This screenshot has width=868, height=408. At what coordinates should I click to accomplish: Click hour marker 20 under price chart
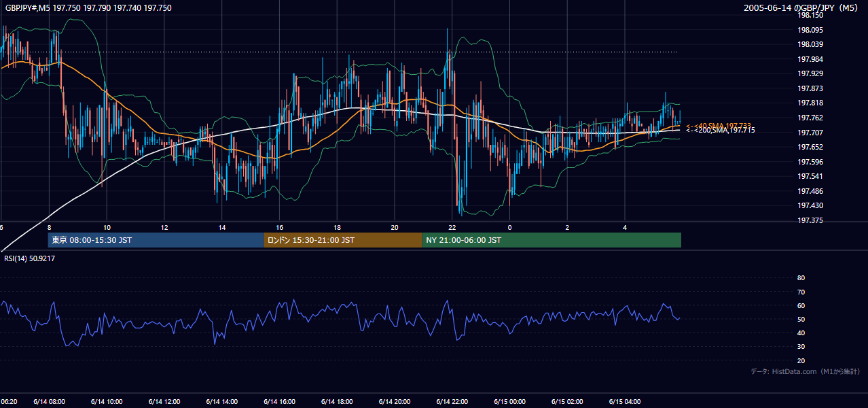point(395,227)
